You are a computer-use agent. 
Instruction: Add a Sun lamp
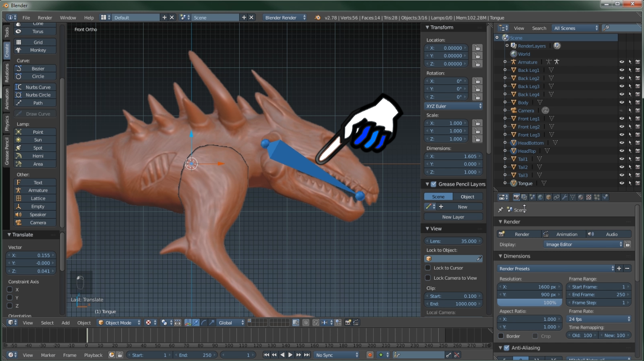click(35, 140)
